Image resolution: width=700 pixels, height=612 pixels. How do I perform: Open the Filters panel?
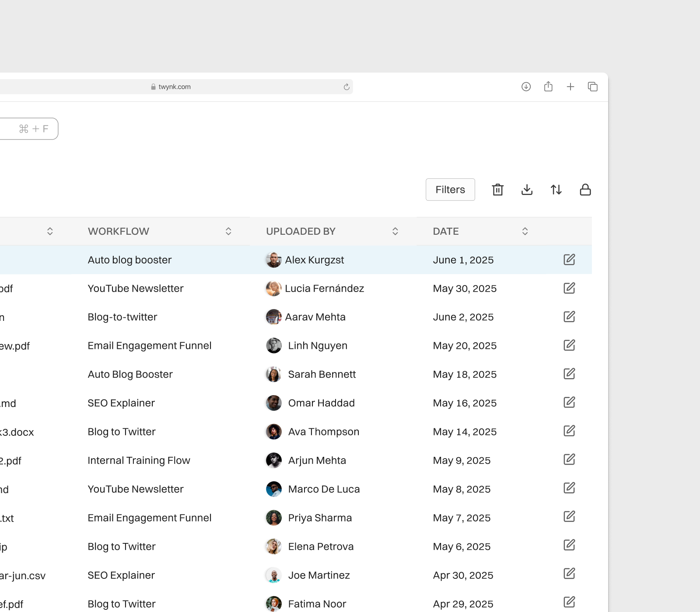point(450,189)
